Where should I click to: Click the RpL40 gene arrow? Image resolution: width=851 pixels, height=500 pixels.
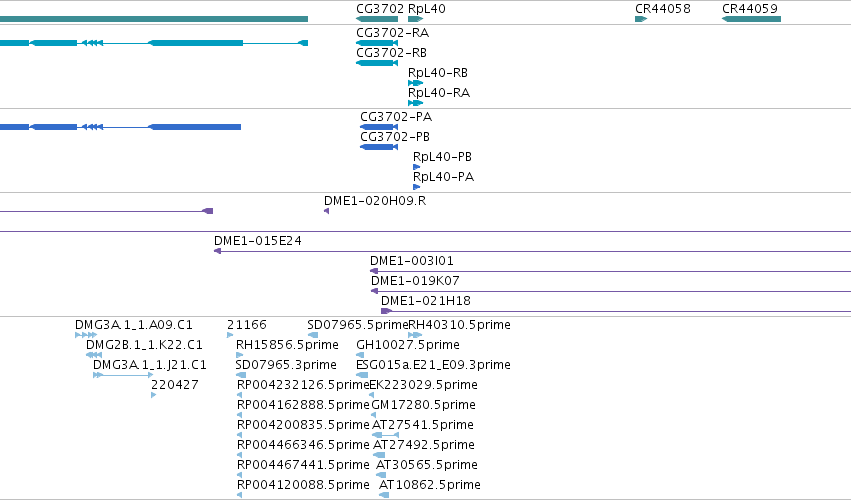pos(415,19)
